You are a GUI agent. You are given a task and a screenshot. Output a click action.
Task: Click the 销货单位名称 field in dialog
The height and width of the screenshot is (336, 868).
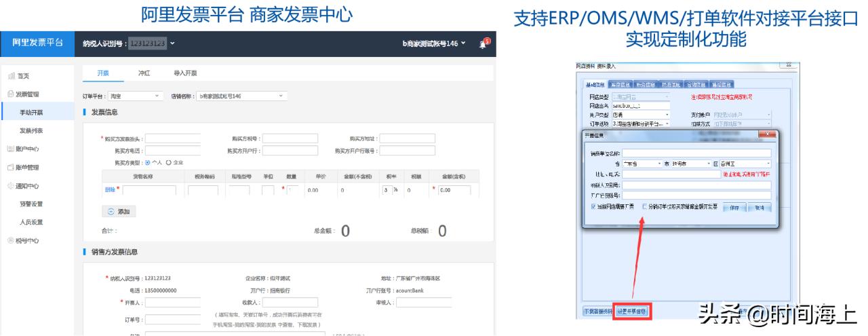click(696, 153)
